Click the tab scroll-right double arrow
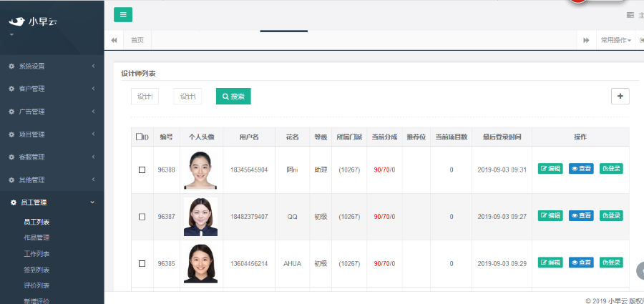The image size is (644, 304). (586, 40)
